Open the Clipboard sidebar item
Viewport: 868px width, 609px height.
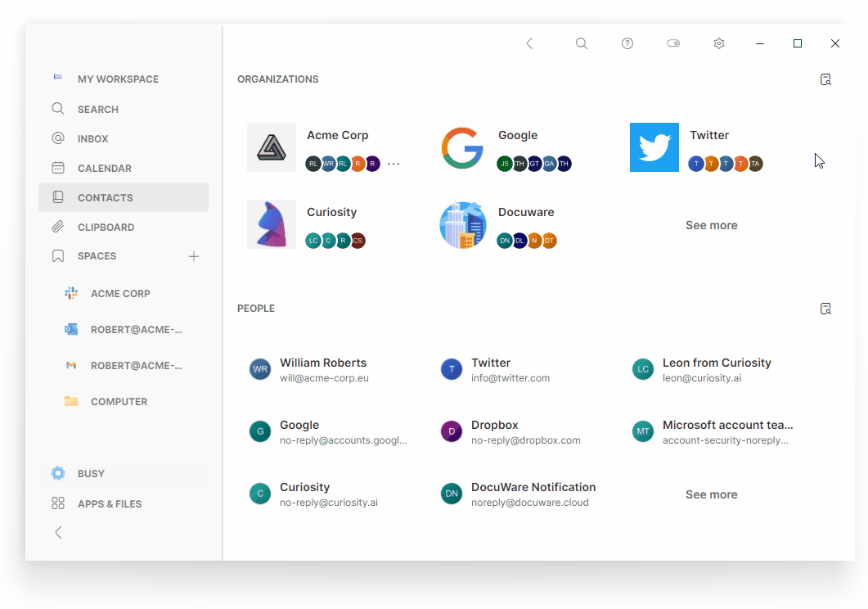tap(106, 227)
